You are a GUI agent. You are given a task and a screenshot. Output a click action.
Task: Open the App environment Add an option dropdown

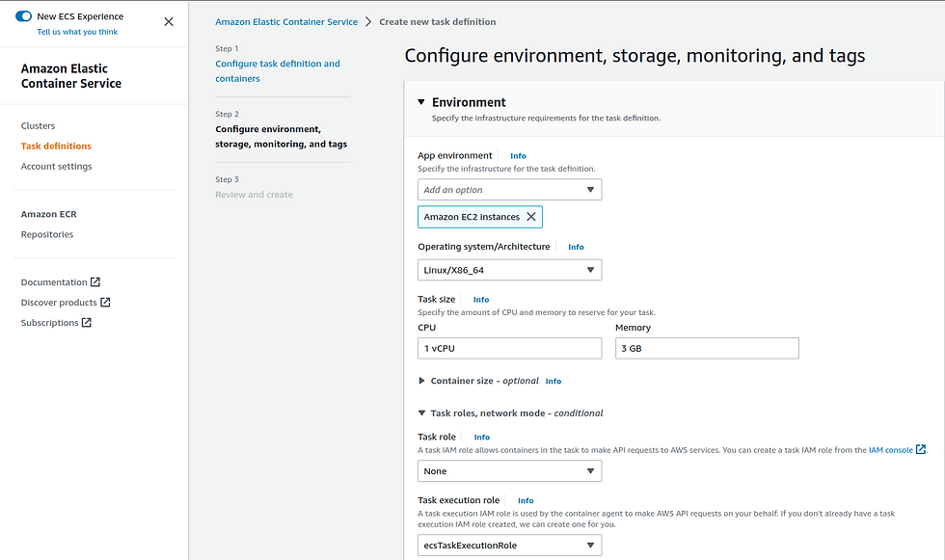click(x=509, y=190)
